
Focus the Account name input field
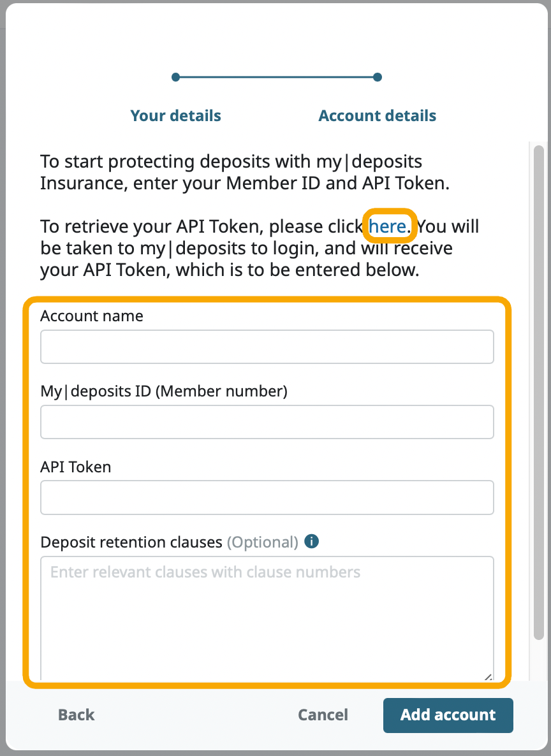tap(267, 347)
